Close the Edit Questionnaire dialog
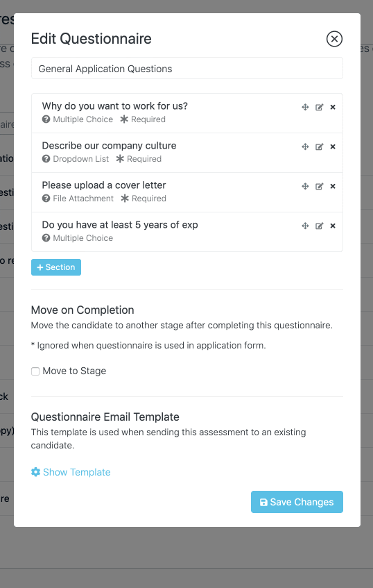 pos(334,39)
